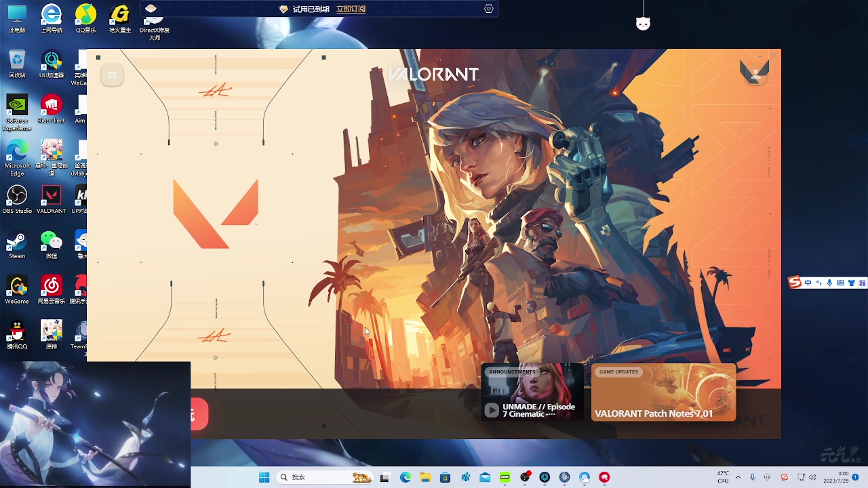Open Task View from the taskbar

click(385, 477)
